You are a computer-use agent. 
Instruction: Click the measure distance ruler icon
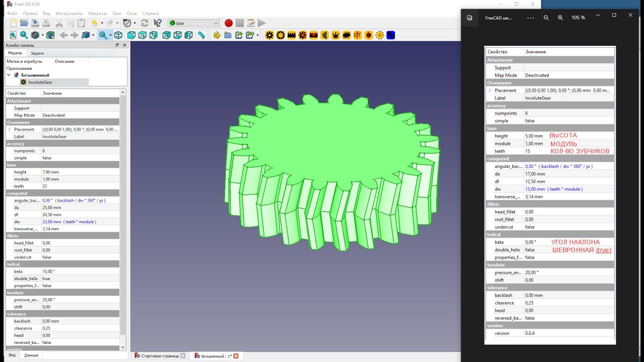click(201, 35)
